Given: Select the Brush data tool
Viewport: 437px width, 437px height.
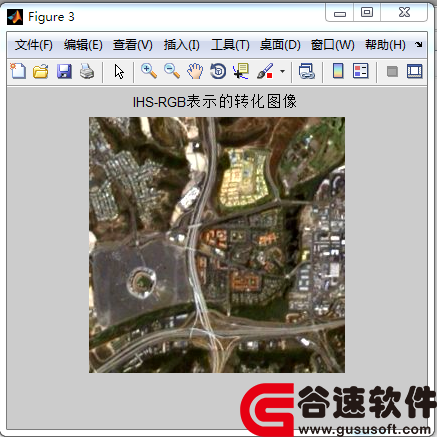Looking at the screenshot, I should [x=265, y=71].
